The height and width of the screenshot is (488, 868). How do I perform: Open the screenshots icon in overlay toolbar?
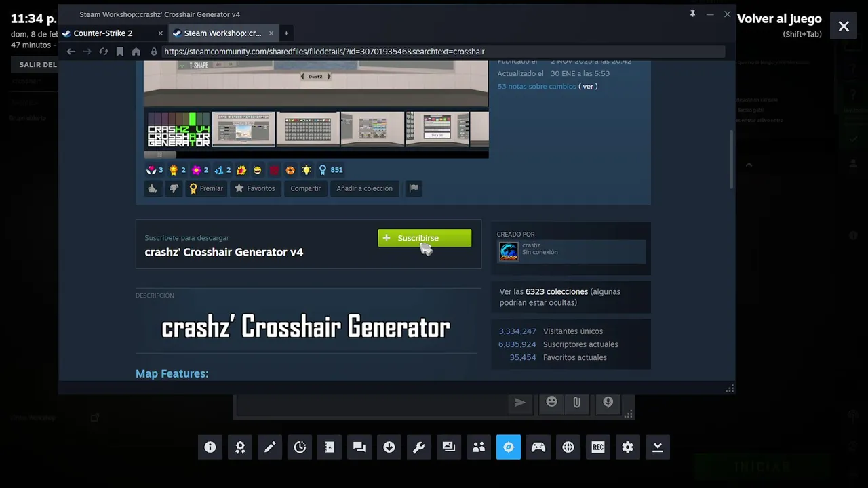point(449,447)
